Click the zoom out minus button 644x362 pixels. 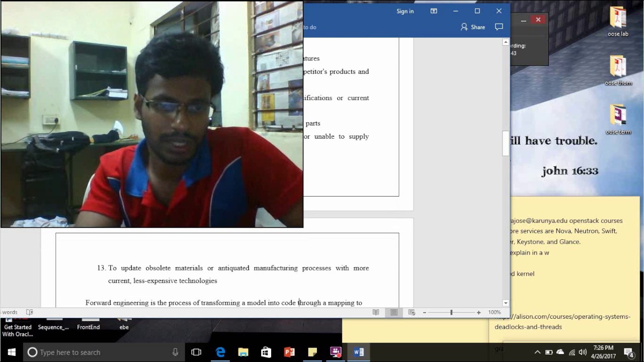tap(424, 312)
